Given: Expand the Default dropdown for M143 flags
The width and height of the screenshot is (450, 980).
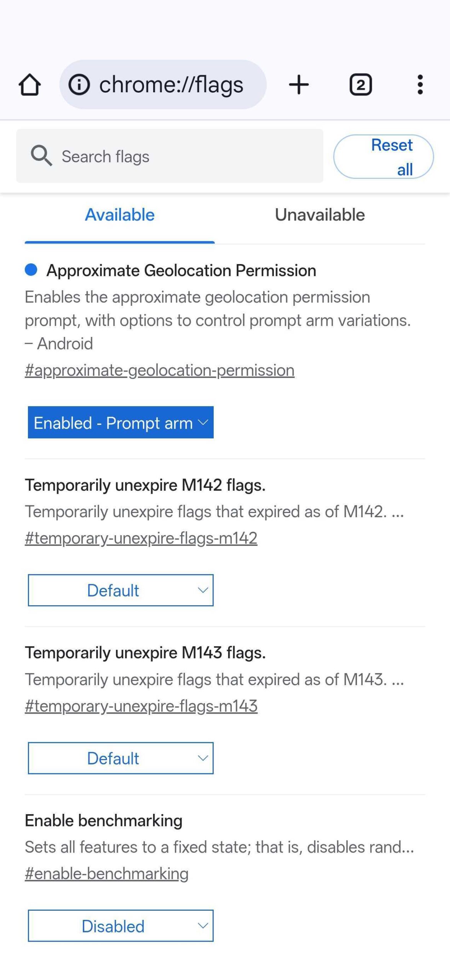Looking at the screenshot, I should pos(120,758).
